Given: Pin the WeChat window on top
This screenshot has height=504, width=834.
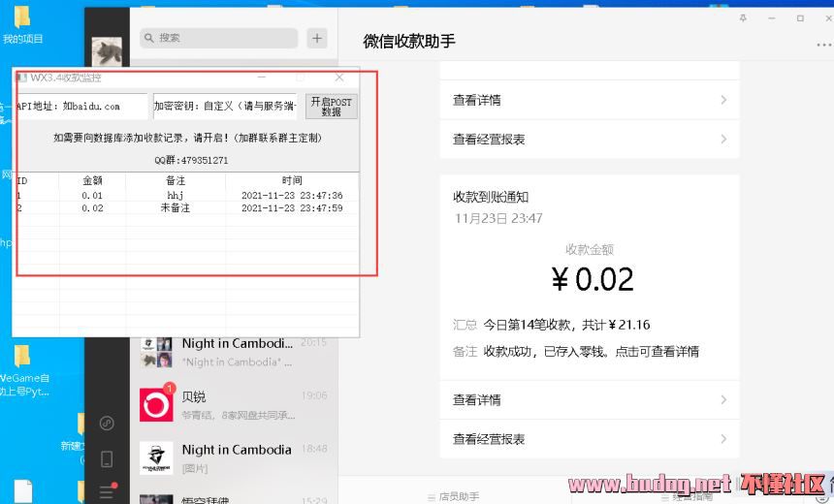Looking at the screenshot, I should pos(743,18).
